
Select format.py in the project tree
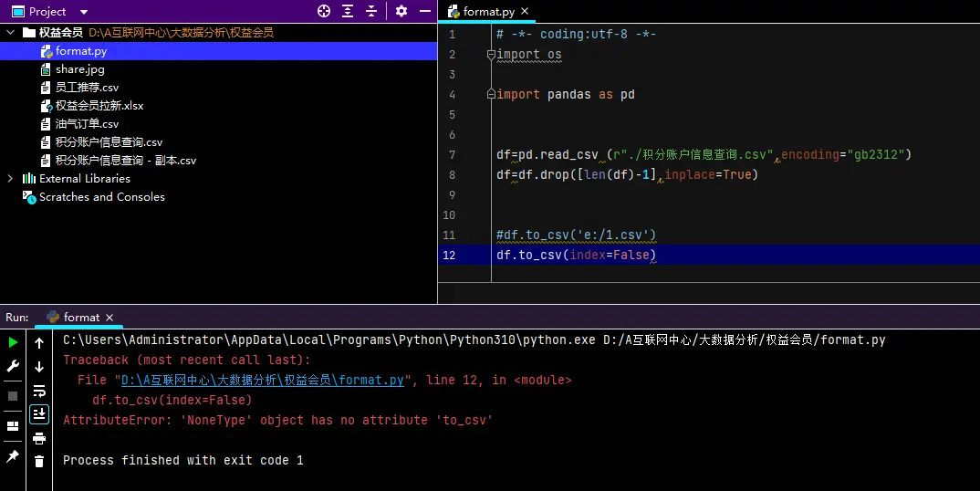point(218,51)
